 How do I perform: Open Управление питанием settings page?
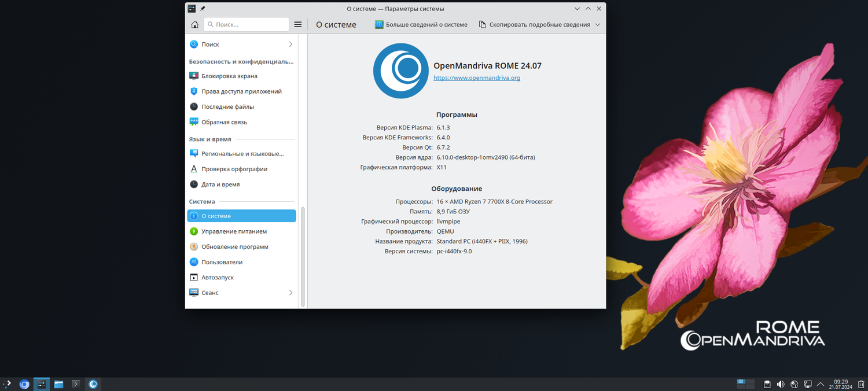pyautogui.click(x=241, y=231)
